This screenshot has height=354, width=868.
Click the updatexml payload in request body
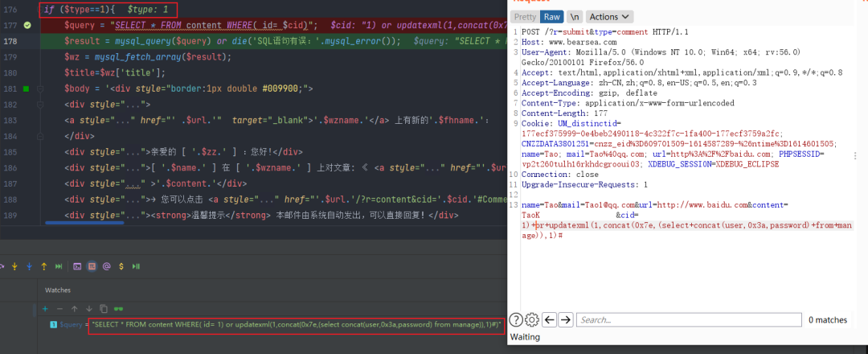click(x=687, y=230)
